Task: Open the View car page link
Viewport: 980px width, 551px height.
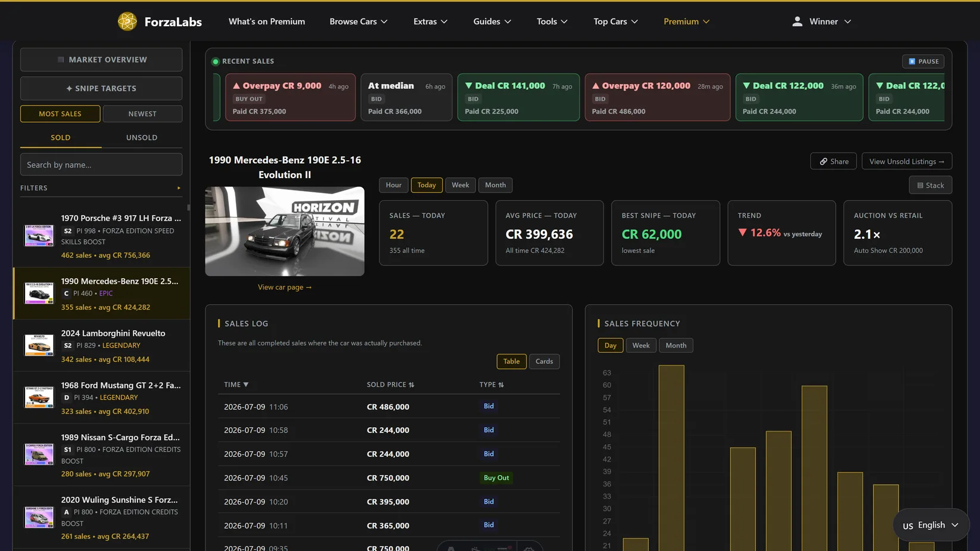Action: coord(285,287)
